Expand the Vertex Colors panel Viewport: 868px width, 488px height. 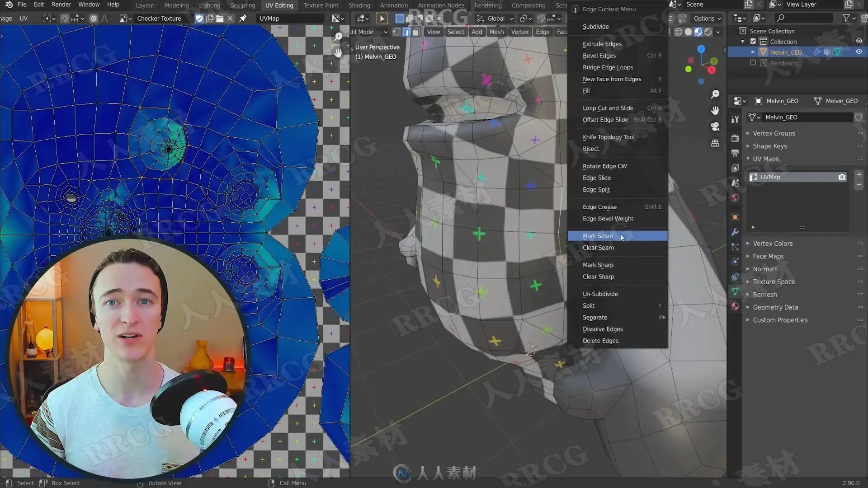pyautogui.click(x=773, y=243)
